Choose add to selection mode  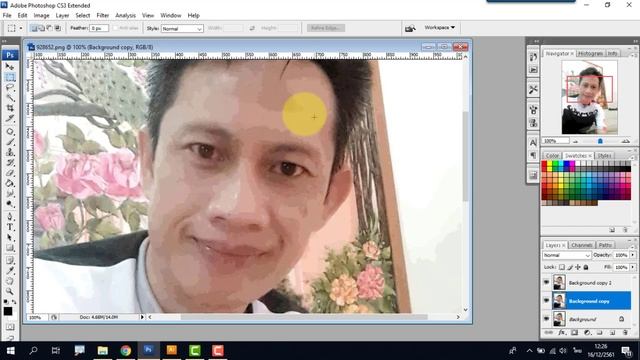[42, 28]
